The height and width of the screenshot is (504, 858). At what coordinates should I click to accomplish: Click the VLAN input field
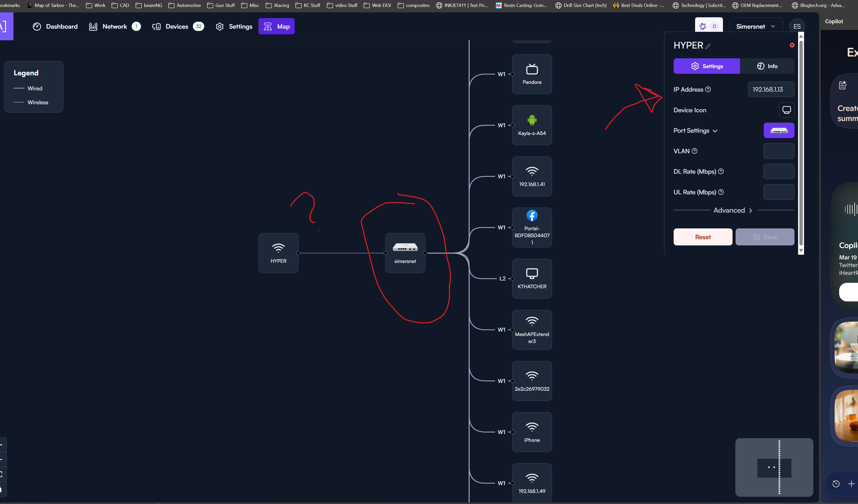[779, 151]
